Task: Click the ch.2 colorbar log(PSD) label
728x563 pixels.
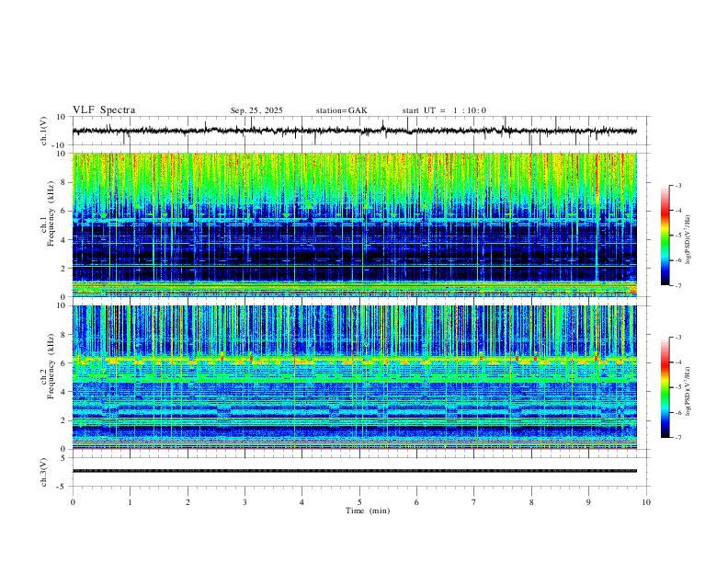Action: pos(688,392)
